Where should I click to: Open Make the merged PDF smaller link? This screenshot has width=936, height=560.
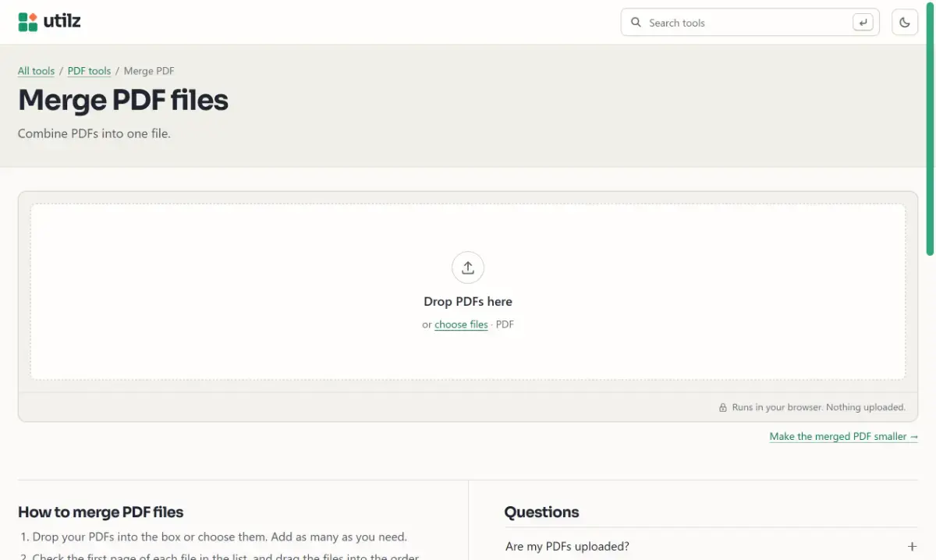pyautogui.click(x=843, y=437)
